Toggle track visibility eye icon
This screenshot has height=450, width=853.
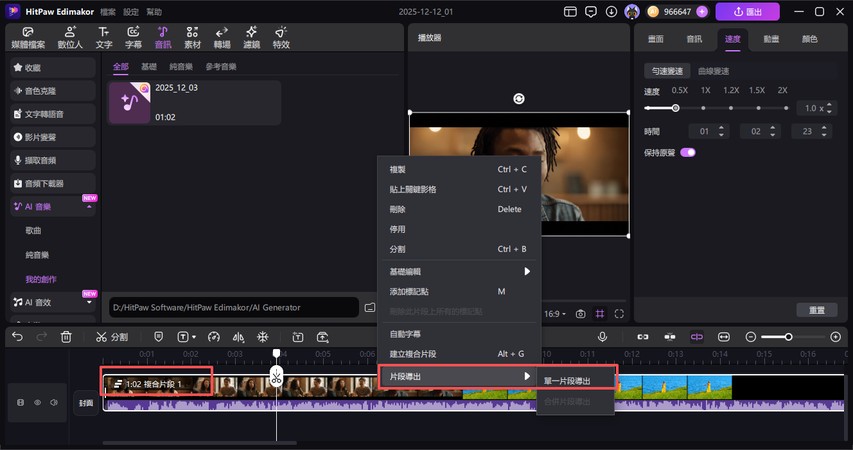38,402
